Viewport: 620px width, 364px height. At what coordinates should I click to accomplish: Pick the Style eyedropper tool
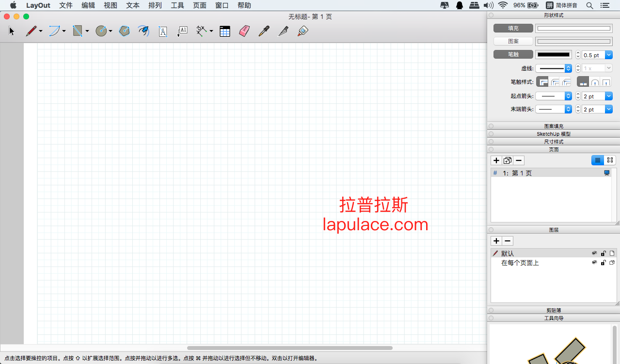click(x=263, y=32)
